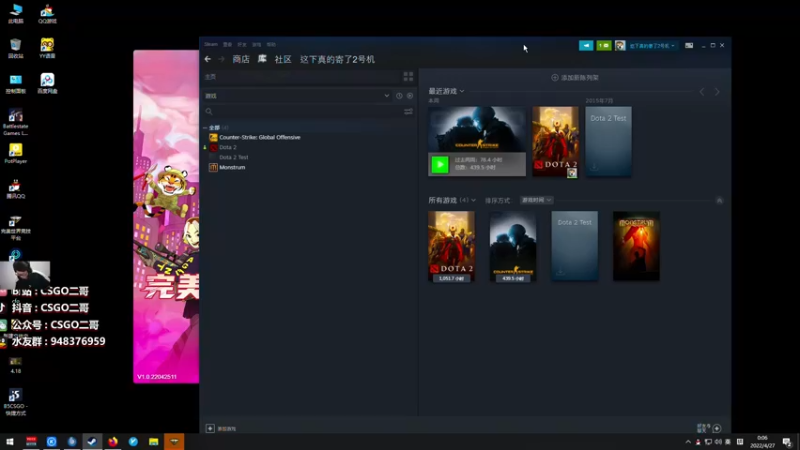Click the profile avatar in the title bar
800x450 pixels.
coord(620,45)
